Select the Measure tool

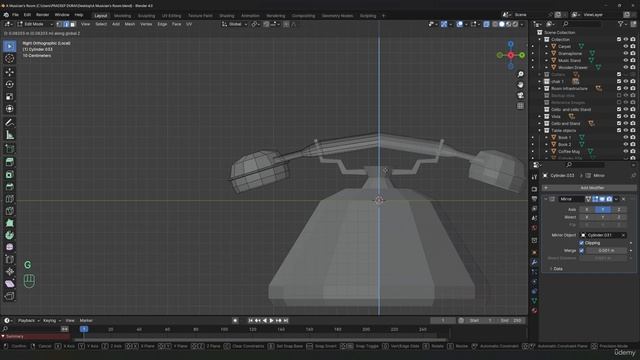click(x=9, y=135)
